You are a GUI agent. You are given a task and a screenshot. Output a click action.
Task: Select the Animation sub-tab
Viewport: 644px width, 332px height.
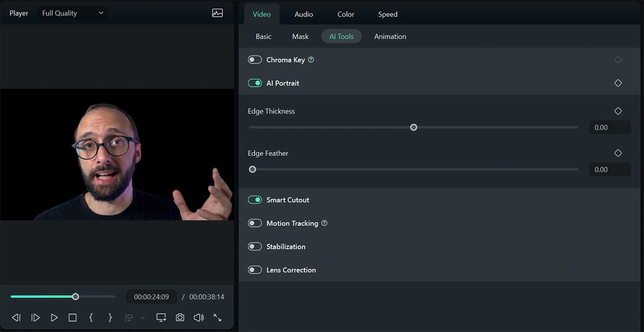[390, 37]
